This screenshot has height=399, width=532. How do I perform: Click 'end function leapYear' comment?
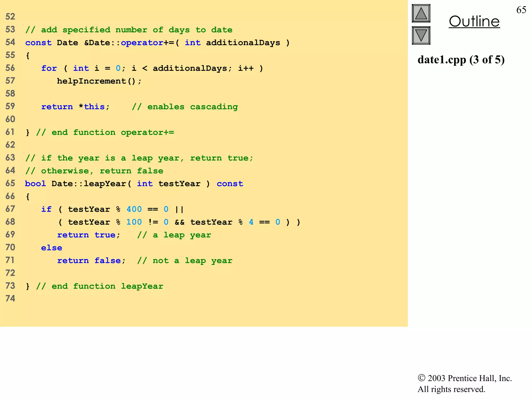(100, 286)
